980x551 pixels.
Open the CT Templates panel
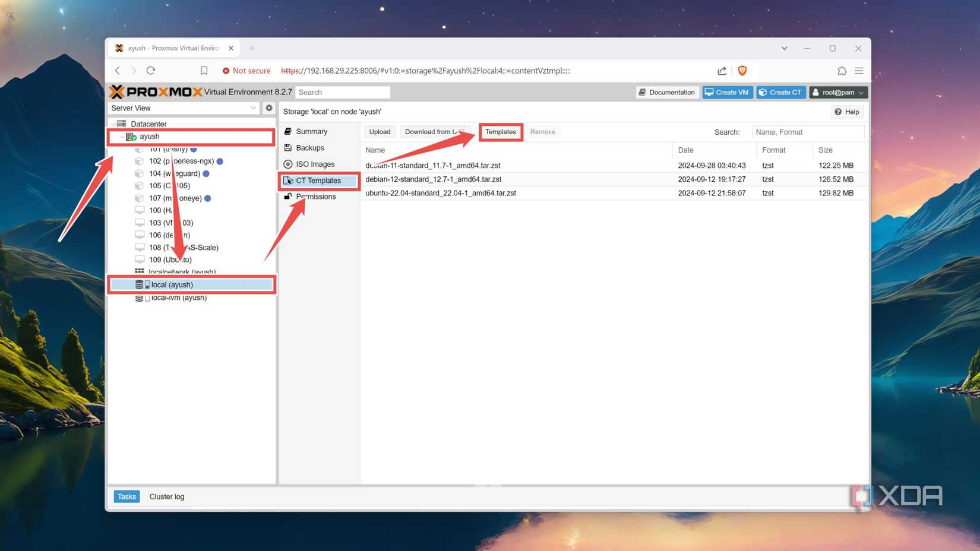[x=318, y=180]
